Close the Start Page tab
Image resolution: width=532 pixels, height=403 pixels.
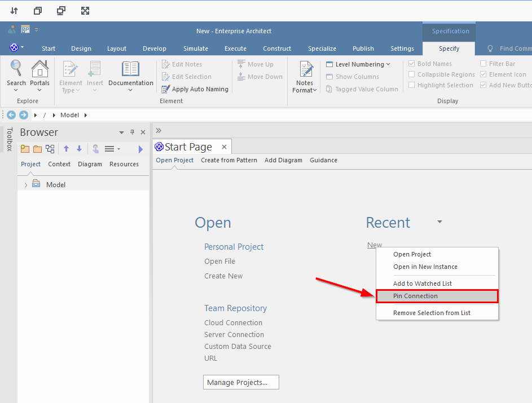tap(224, 147)
